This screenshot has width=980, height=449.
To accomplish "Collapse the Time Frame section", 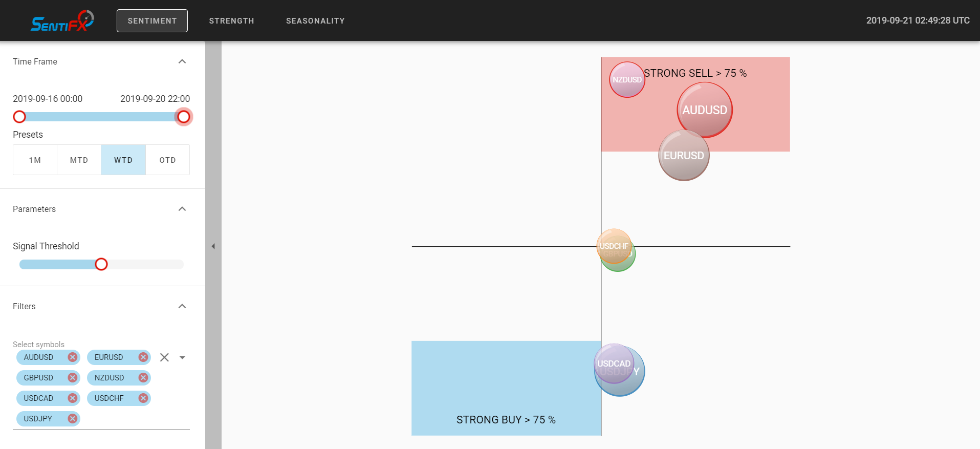I will [182, 61].
